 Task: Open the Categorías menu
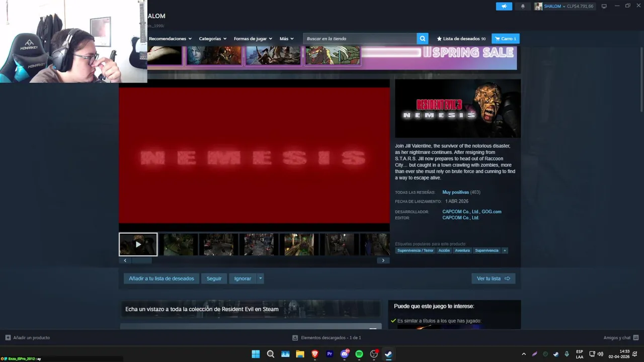[212, 39]
